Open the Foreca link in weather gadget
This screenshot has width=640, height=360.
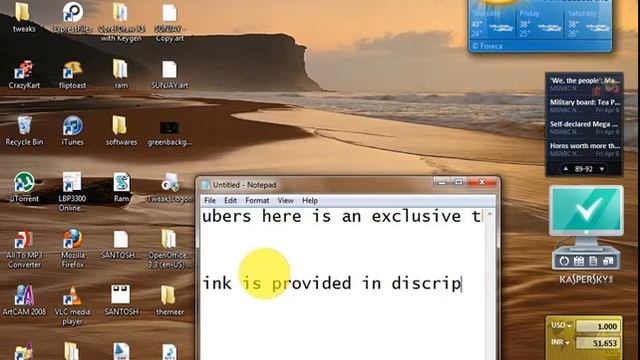click(487, 46)
